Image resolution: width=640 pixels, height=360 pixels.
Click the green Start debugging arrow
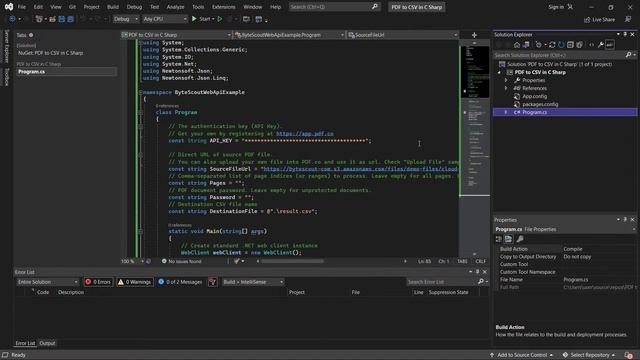coord(194,19)
